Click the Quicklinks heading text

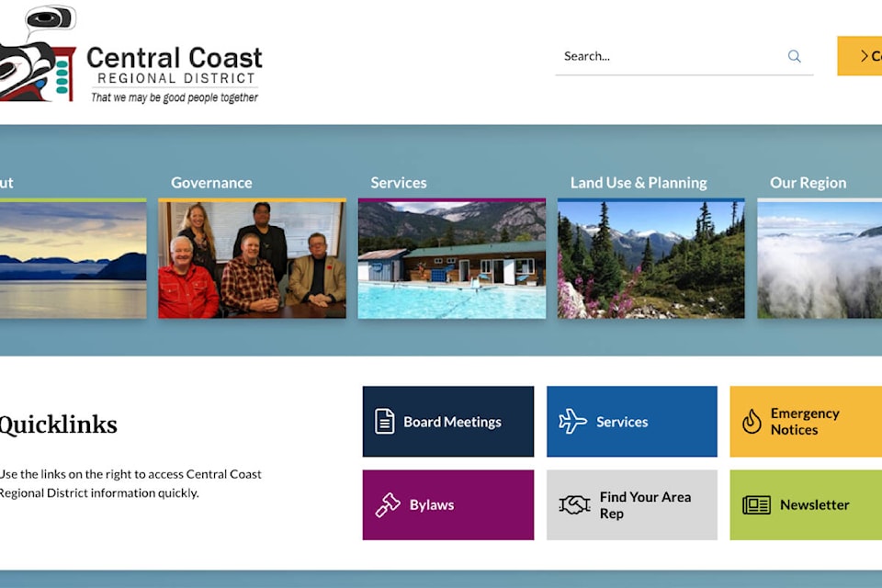(x=58, y=424)
